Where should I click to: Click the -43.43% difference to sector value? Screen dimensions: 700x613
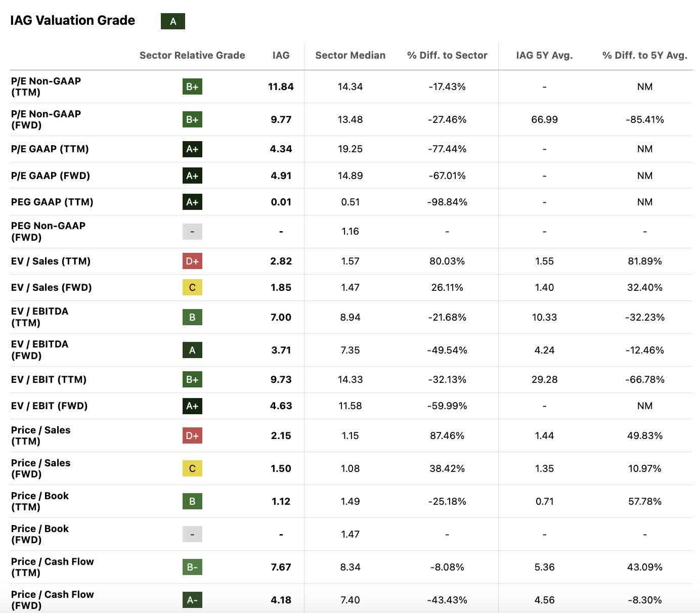click(x=447, y=600)
